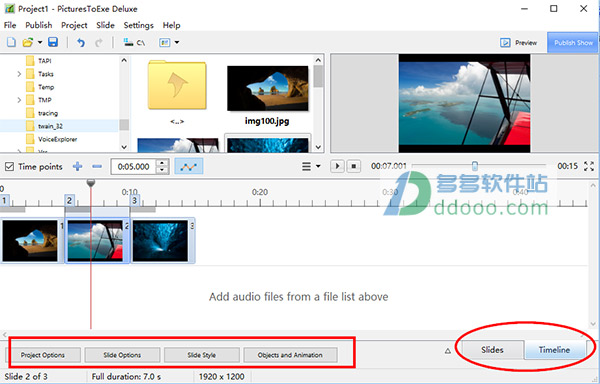Open the Publish menu

(39, 25)
